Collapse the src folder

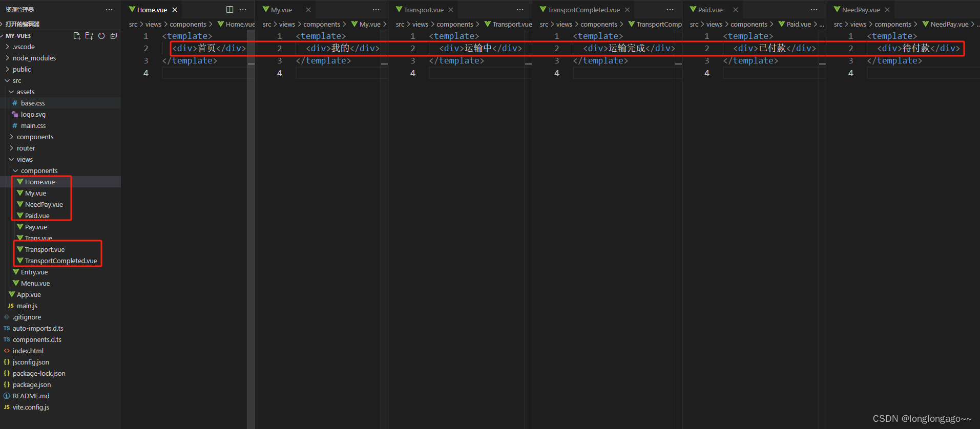(60, 80)
